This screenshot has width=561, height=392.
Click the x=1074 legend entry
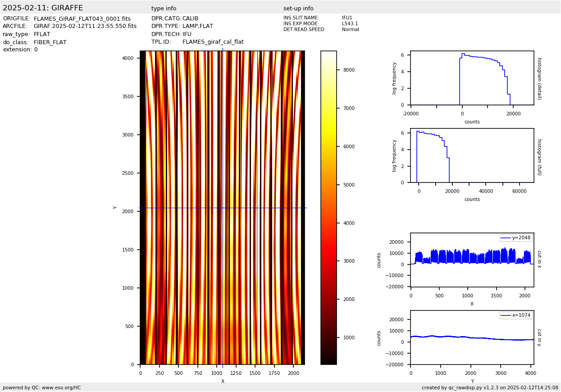tap(516, 315)
